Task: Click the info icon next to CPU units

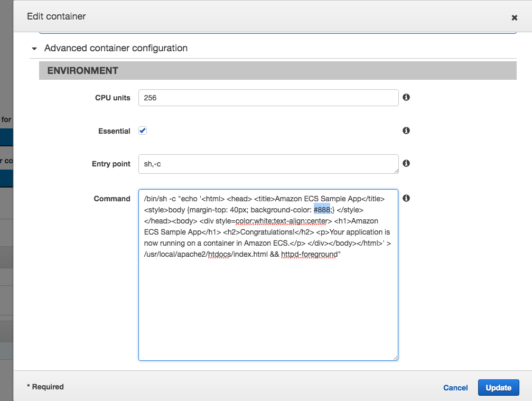Action: [x=406, y=97]
